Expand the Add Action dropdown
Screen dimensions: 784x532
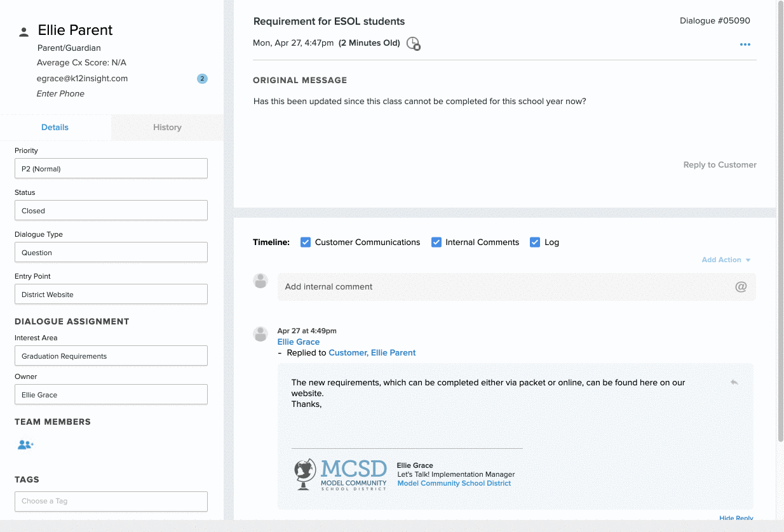[x=726, y=260]
